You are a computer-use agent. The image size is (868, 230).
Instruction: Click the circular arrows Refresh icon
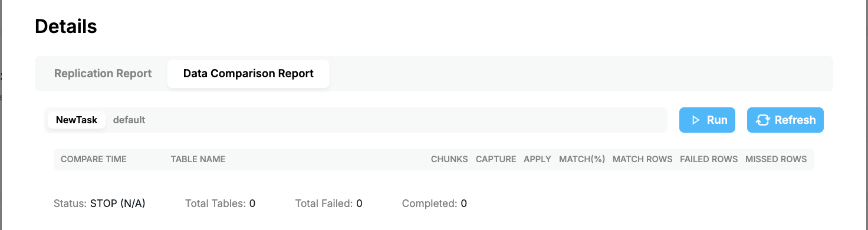pyautogui.click(x=762, y=120)
